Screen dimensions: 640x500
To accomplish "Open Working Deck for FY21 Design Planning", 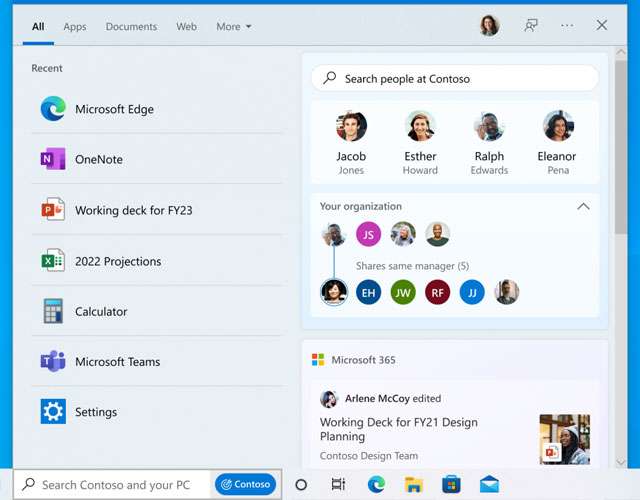I will click(399, 429).
